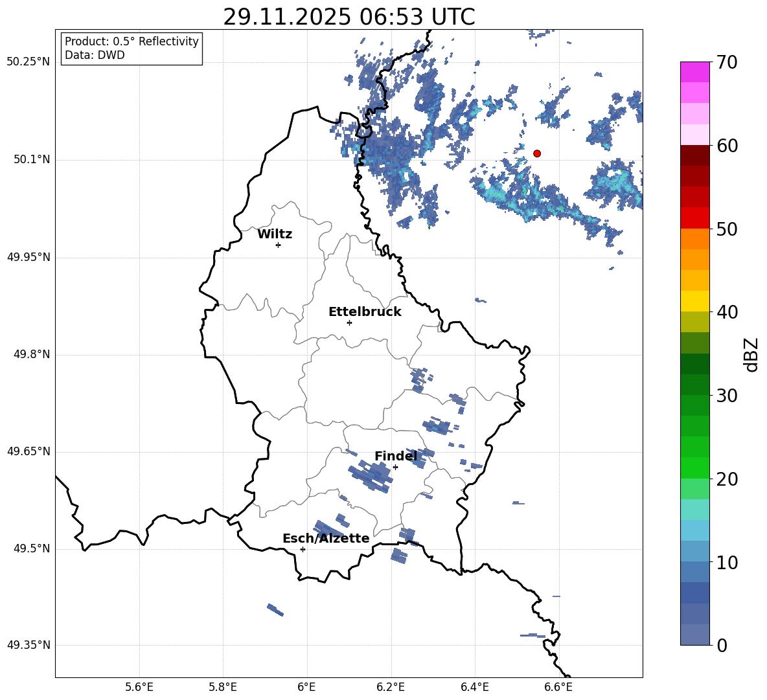Pick the red colorbar segment just above 50
This screenshot has height=700, width=767.
(x=695, y=218)
